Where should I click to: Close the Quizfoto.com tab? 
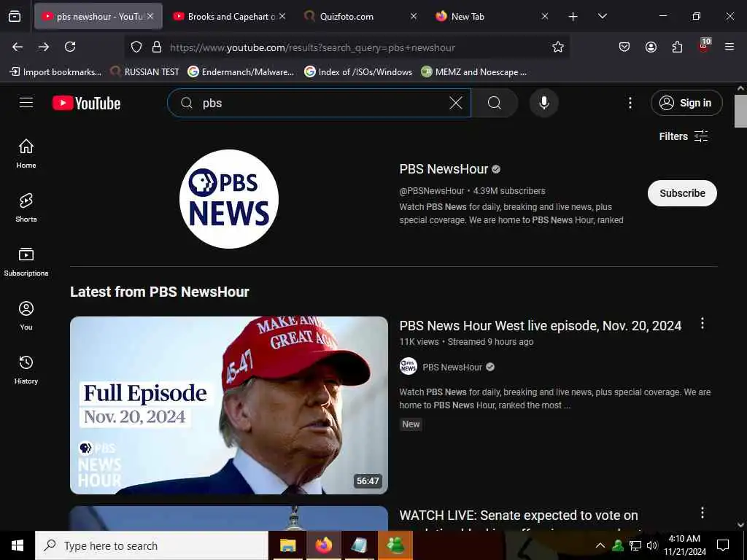414,16
